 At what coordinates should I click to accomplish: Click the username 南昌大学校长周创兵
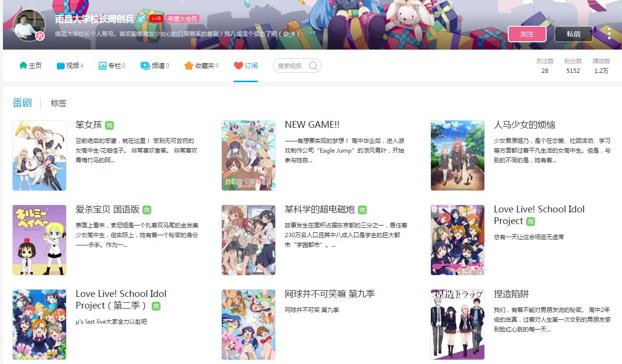[94, 19]
